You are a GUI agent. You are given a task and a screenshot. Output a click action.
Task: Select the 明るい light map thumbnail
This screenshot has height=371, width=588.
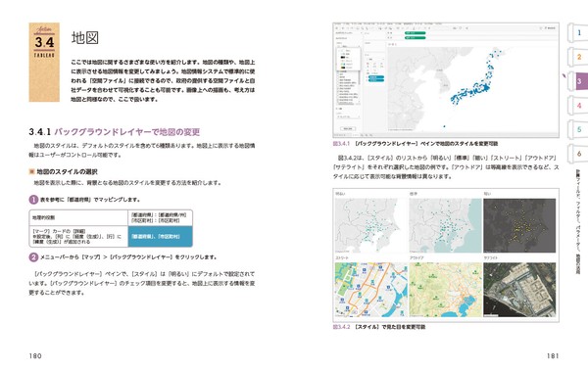[x=370, y=225]
